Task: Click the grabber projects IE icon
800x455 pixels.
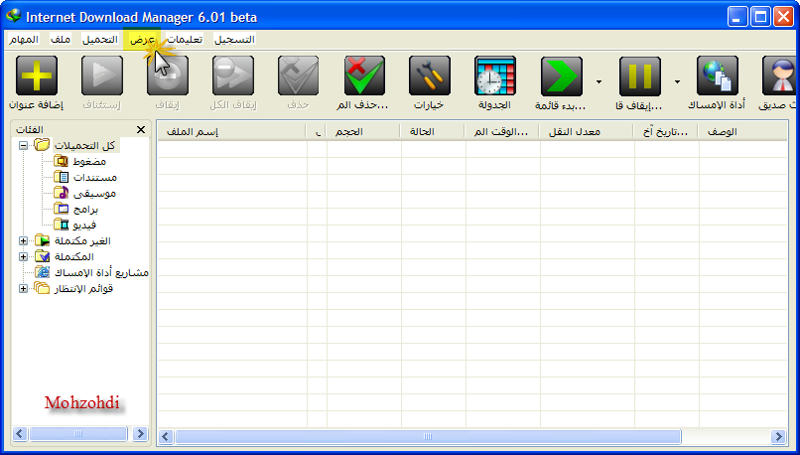Action: tap(42, 272)
